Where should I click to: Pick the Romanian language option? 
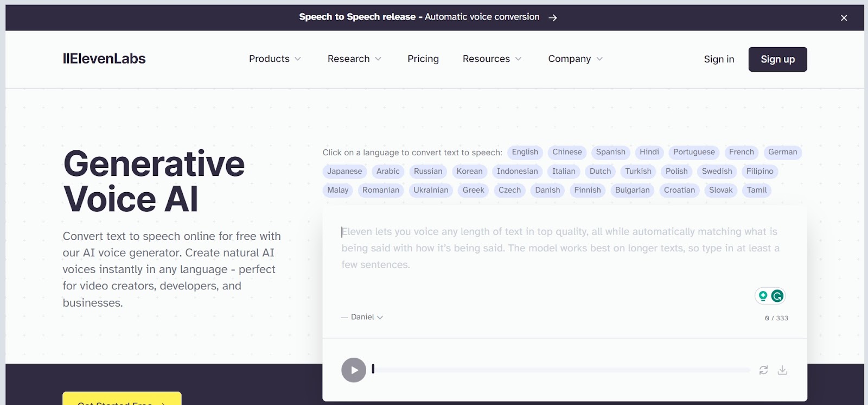click(x=381, y=191)
